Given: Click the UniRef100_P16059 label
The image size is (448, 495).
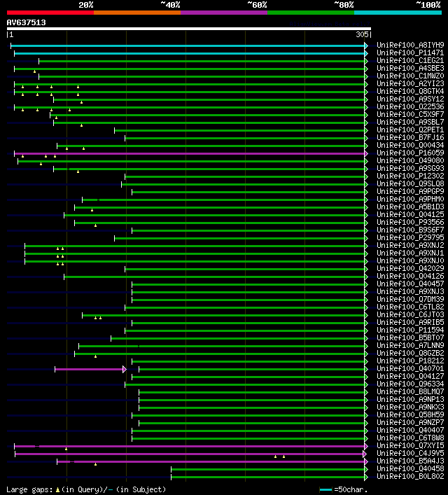Looking at the screenshot, I should pos(410,153).
